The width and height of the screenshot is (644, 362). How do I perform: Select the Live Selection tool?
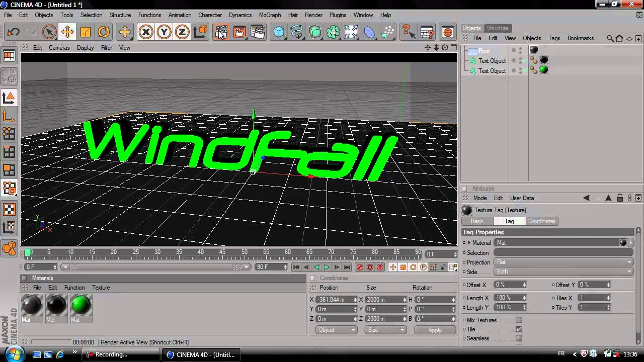(49, 33)
